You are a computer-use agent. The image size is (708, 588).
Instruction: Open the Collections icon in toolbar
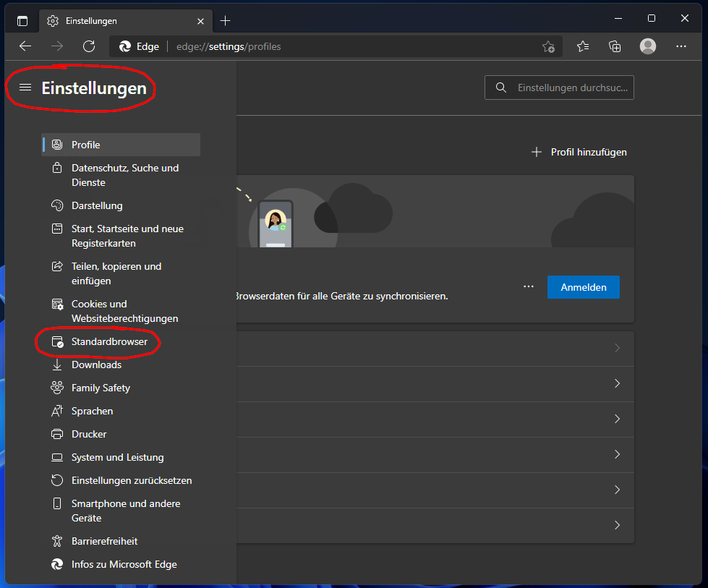click(x=615, y=46)
